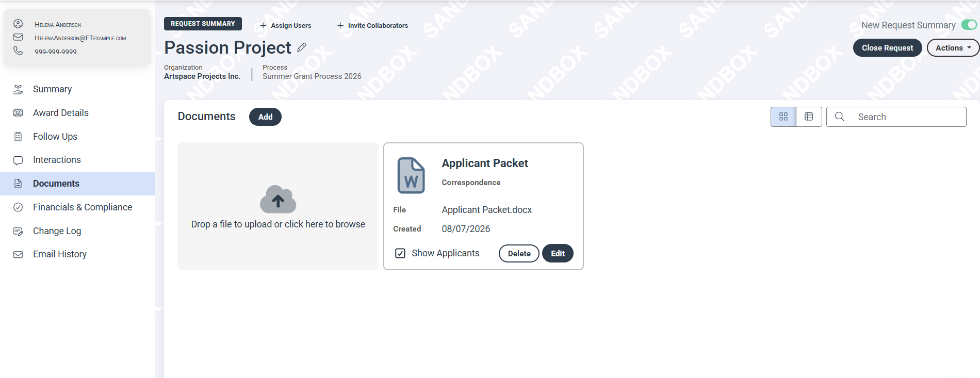Click the Award Details money icon
Screen dimensions: 980x378
click(18, 113)
